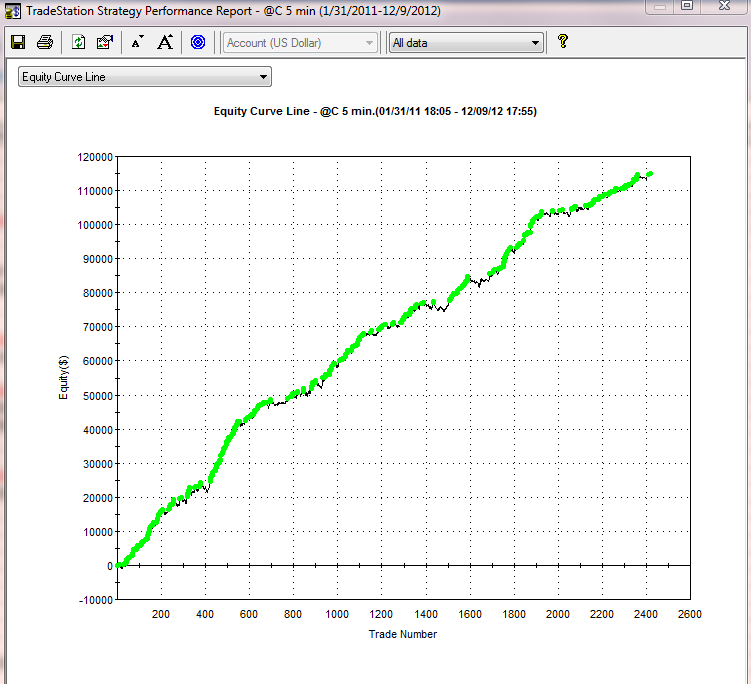Click the TradeStation icon in the title bar
Viewport: 751px width, 684px height.
[12, 10]
